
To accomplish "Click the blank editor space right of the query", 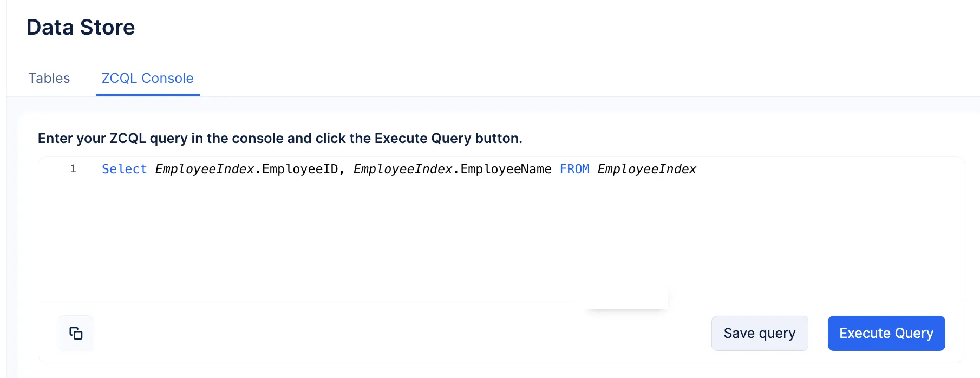I will tap(828, 169).
